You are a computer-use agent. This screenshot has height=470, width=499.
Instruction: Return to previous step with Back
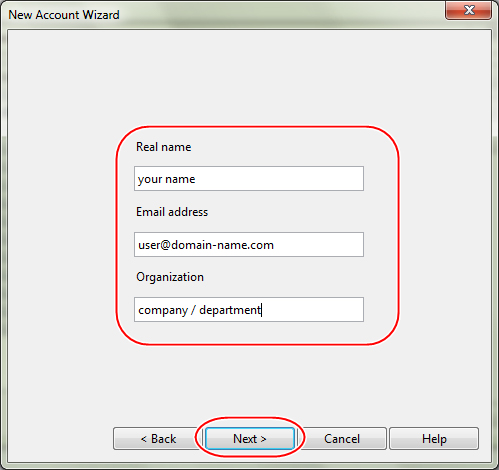[x=158, y=439]
